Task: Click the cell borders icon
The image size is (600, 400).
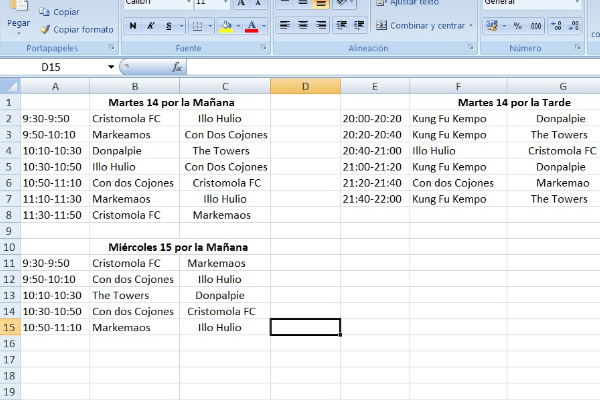Action: (x=197, y=26)
